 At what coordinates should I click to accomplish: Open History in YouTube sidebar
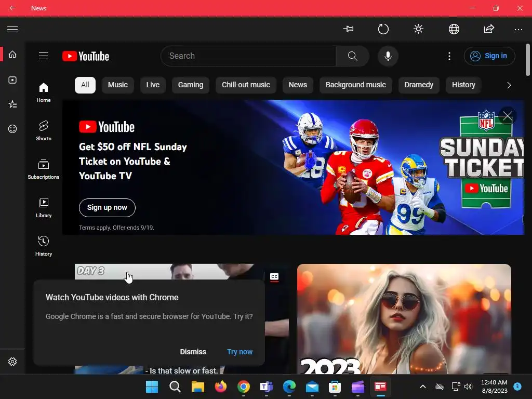pos(44,246)
